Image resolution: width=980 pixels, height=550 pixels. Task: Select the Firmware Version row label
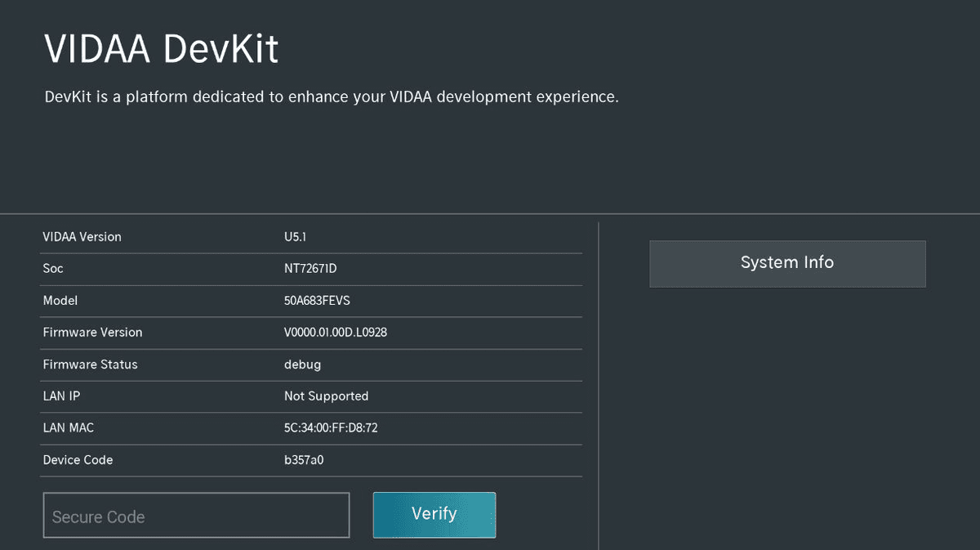pyautogui.click(x=92, y=333)
